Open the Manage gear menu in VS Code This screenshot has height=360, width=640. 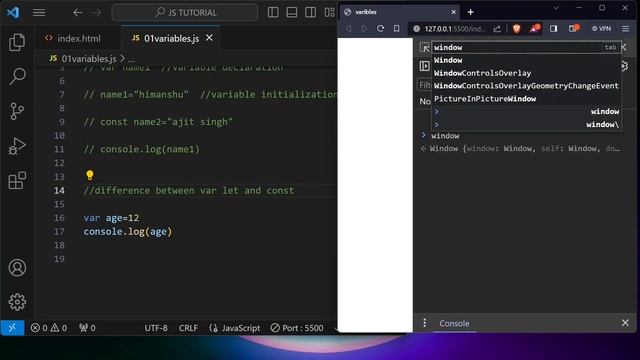coord(17,302)
